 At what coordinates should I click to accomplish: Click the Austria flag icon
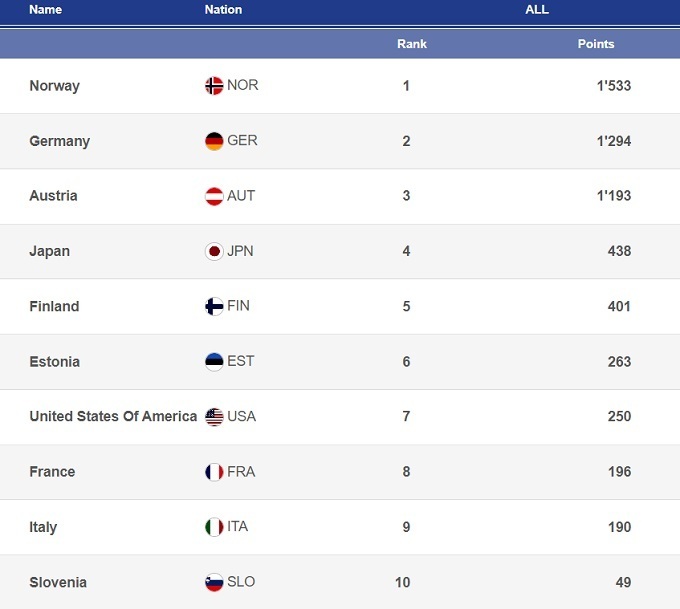pos(214,196)
